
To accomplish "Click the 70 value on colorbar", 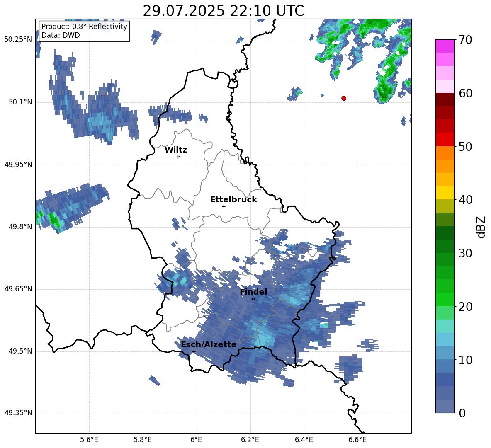I will pos(465,40).
